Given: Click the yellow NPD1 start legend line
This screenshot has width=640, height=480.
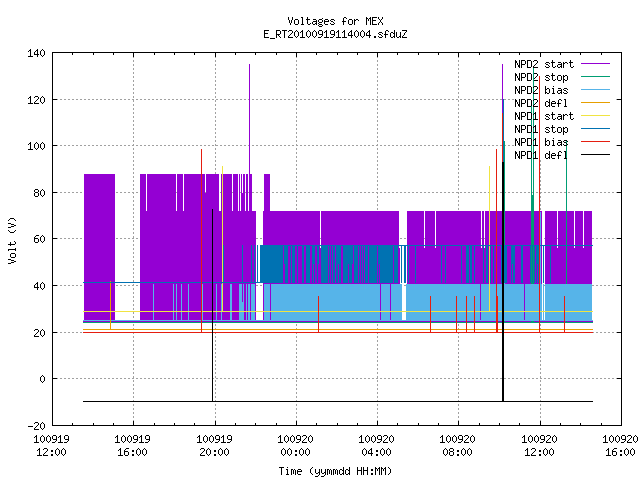Looking at the screenshot, I should [x=596, y=116].
